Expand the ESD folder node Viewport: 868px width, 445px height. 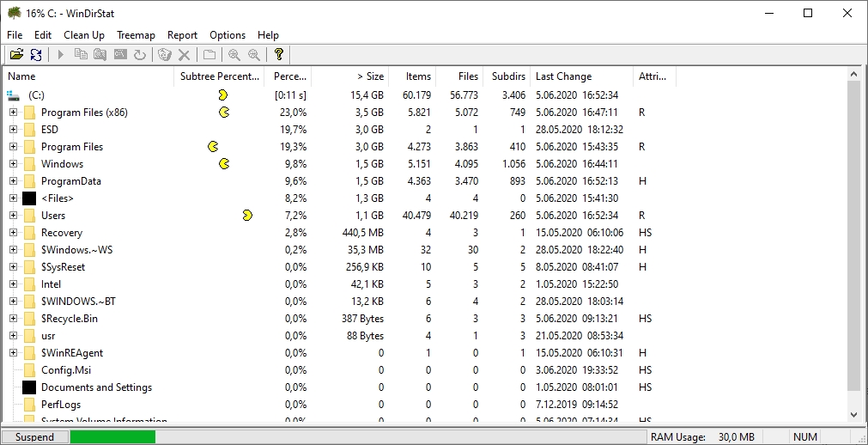click(x=13, y=130)
